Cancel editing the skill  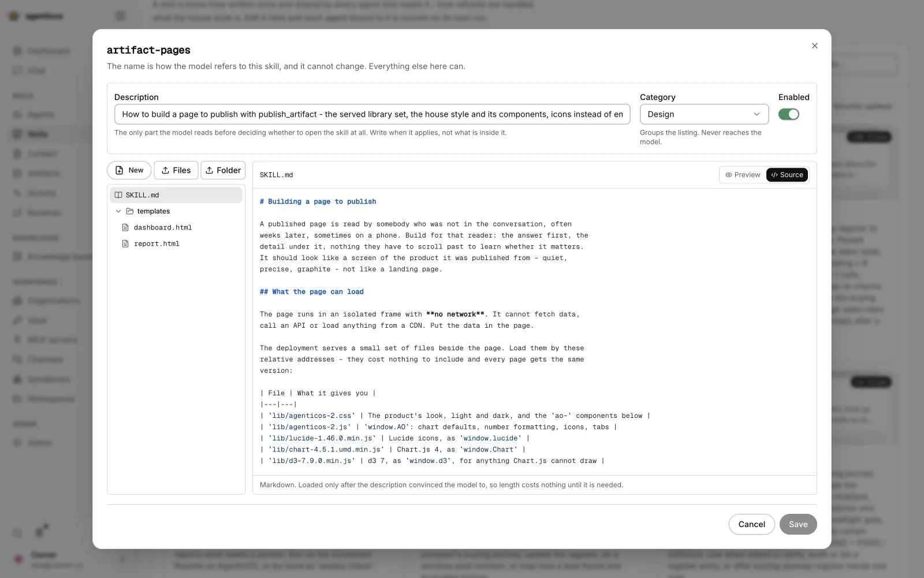pos(751,524)
